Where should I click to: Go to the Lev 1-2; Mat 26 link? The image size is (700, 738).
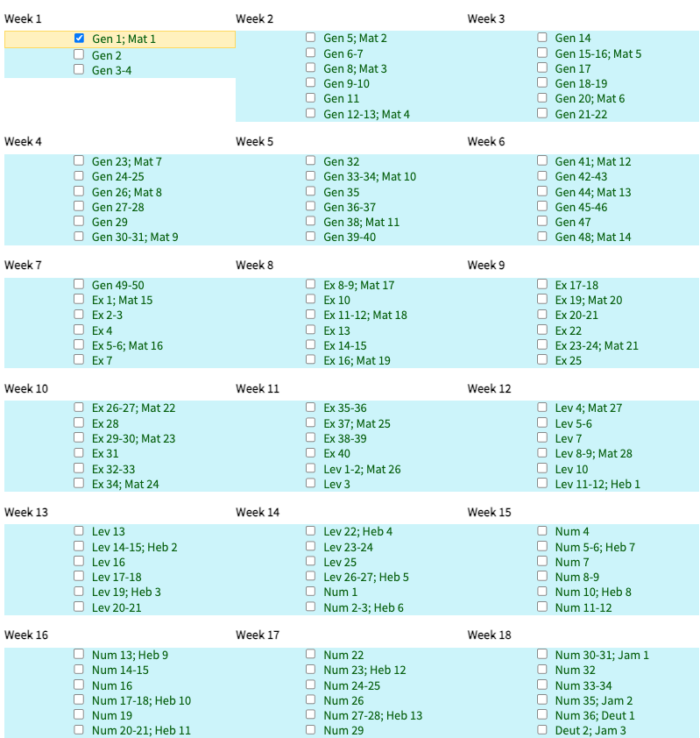point(362,469)
